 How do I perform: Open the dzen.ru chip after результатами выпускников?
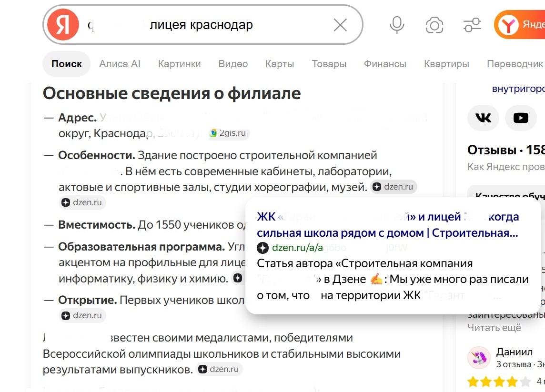click(219, 369)
